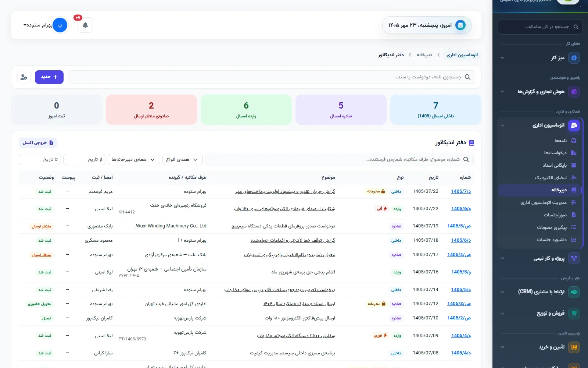Screen dimensions: 588x368
Task: Click the جستجوی نامه، درخواست یا سند field
Action: pyautogui.click(x=271, y=77)
